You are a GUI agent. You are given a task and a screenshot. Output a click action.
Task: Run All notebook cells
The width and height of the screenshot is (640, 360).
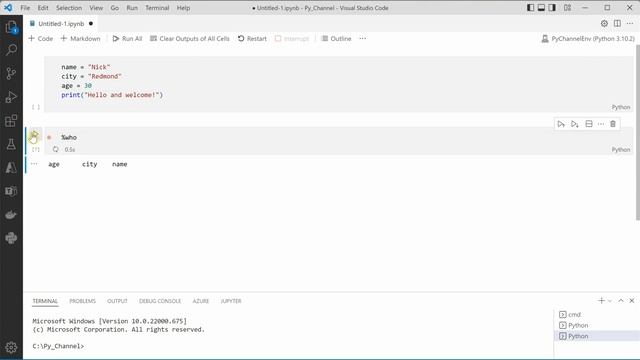point(127,38)
